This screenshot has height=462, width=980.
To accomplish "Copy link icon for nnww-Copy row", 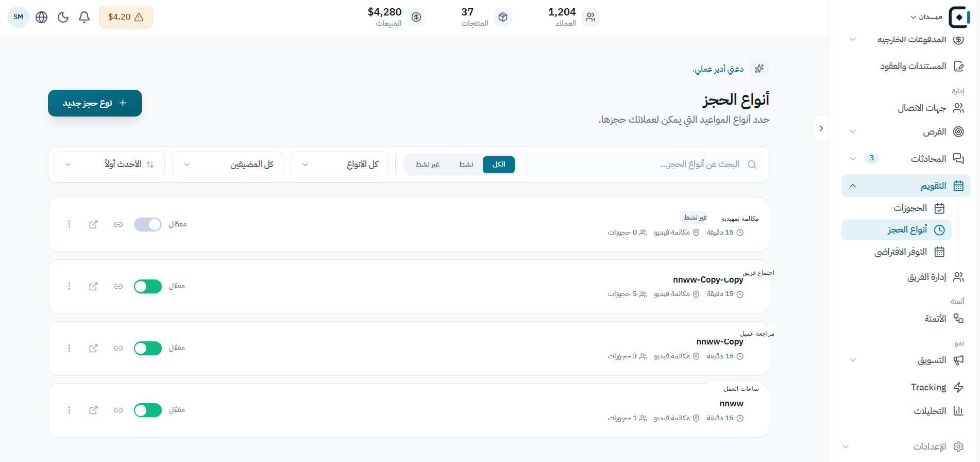I will (119, 349).
